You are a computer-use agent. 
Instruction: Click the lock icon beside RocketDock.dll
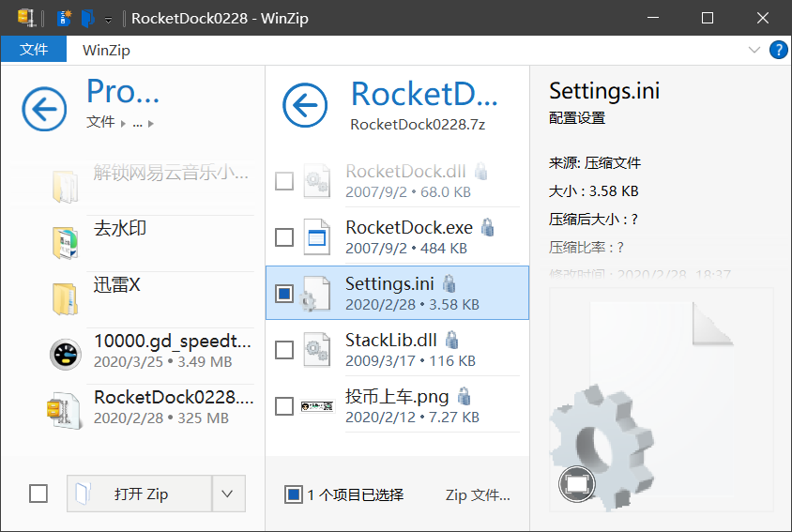(480, 172)
